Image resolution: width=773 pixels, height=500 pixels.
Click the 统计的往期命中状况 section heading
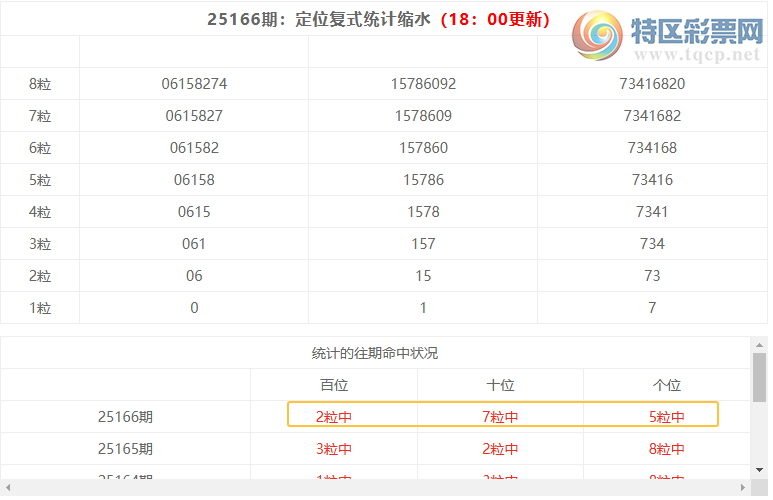click(x=375, y=353)
